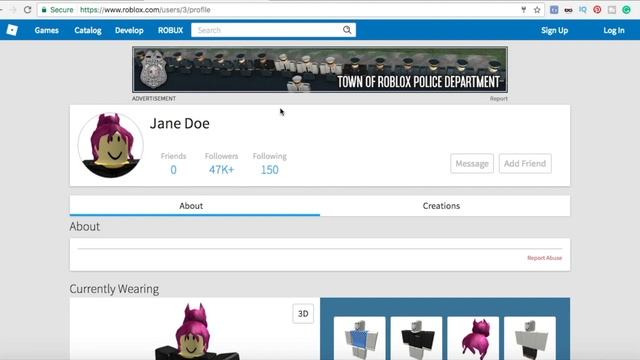The width and height of the screenshot is (640, 360).
Task: Click the ADVERTISEMENT label
Action: point(154,99)
